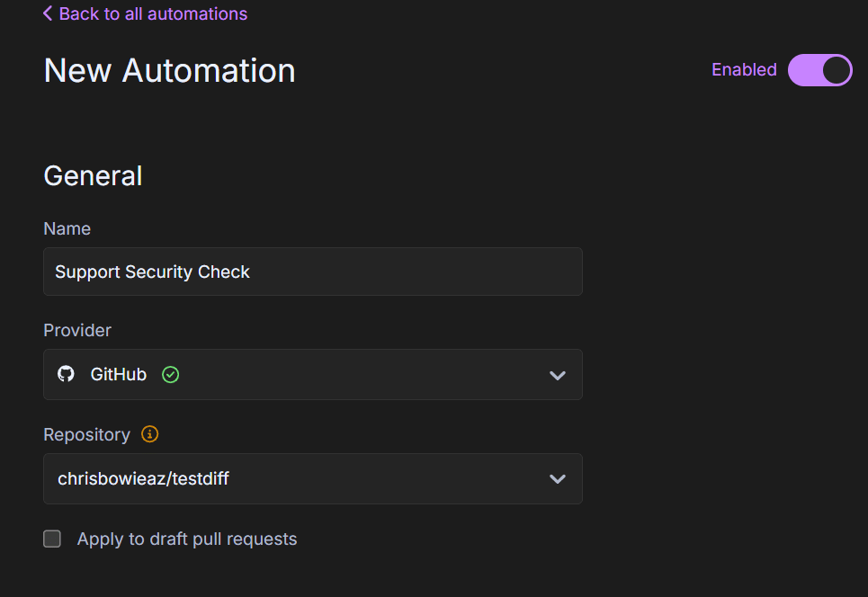Click the back chevron arrow icon
868x597 pixels.
pos(48,13)
